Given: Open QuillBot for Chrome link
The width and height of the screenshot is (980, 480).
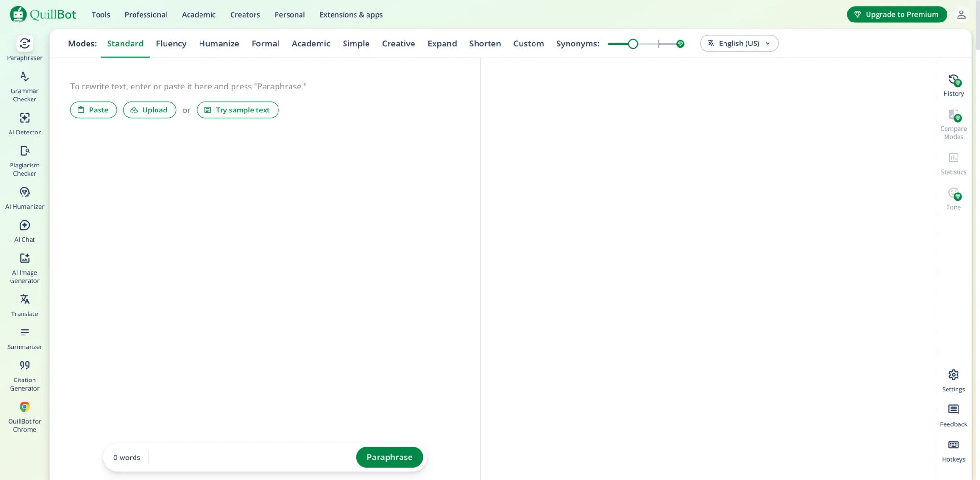Looking at the screenshot, I should (24, 417).
